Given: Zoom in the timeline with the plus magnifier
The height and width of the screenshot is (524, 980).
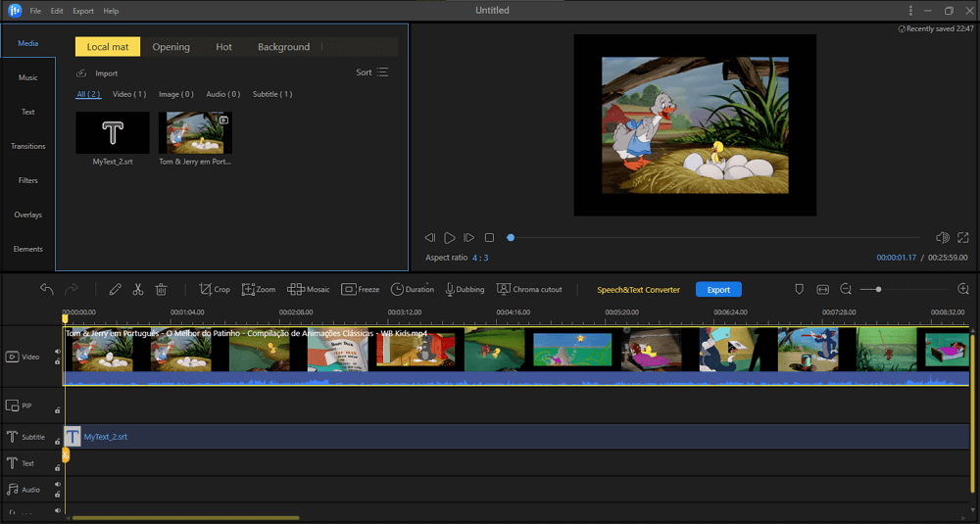Looking at the screenshot, I should (x=963, y=289).
